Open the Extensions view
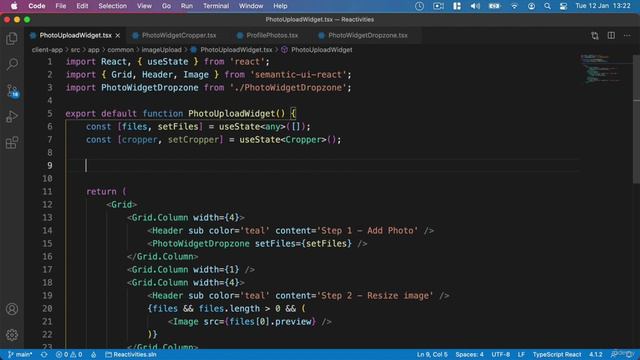 click(12, 143)
